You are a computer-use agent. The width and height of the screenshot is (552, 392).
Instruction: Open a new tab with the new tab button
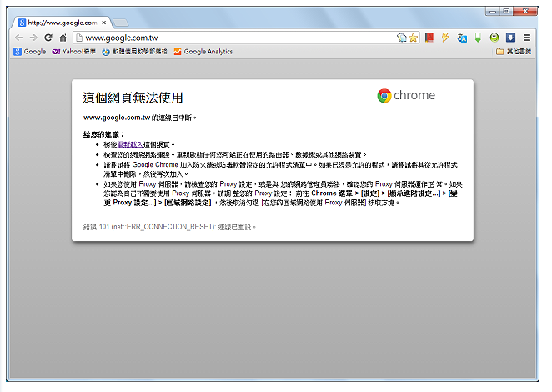121,23
